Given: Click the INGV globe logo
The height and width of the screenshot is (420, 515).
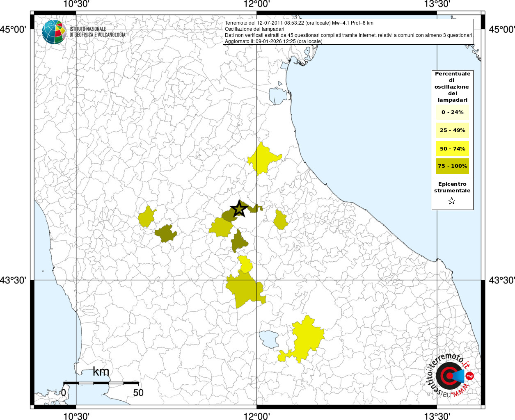Looking at the screenshot, I should click(x=54, y=32).
